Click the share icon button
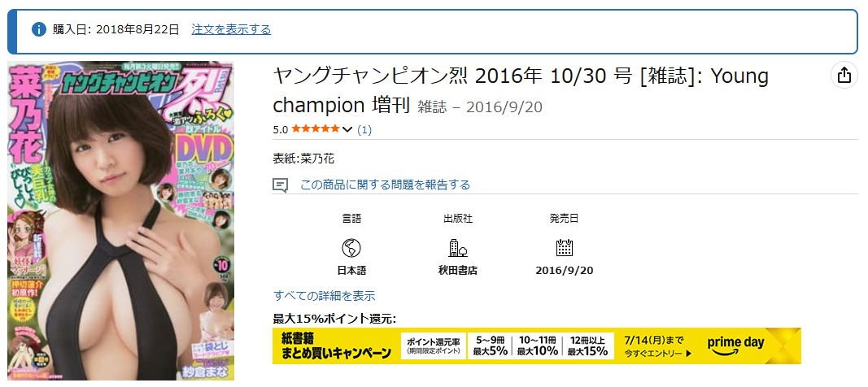 point(844,75)
